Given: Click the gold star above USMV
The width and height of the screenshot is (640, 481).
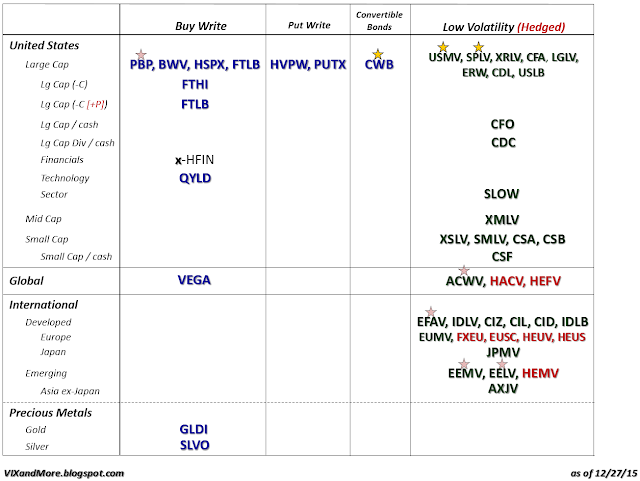Looking at the screenshot, I should [x=443, y=47].
